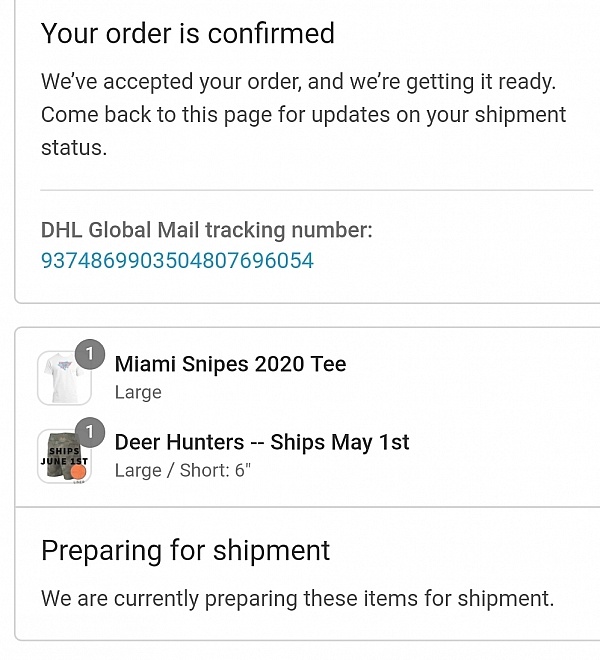Click the tee's "Large" size text
This screenshot has width=600, height=660.
[138, 392]
